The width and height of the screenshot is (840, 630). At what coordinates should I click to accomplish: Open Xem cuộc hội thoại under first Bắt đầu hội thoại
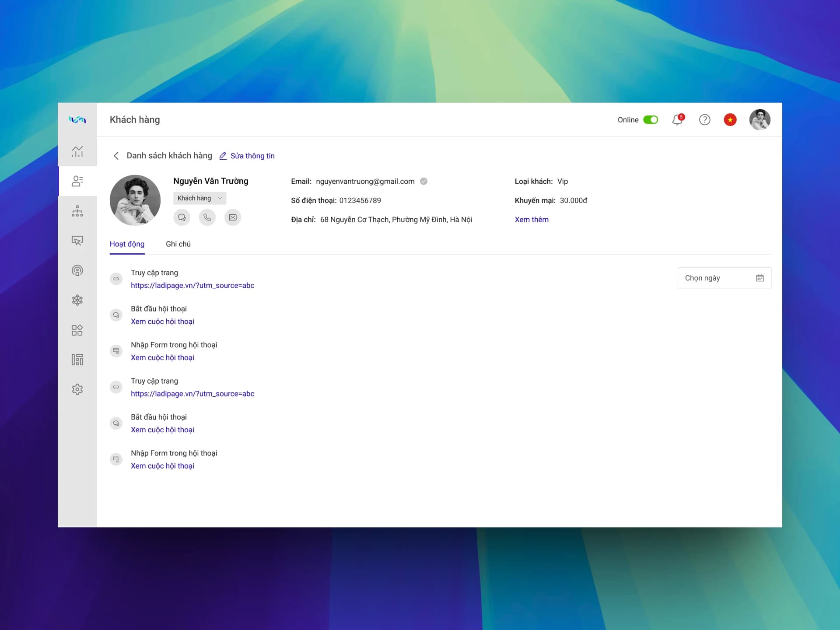tap(162, 322)
